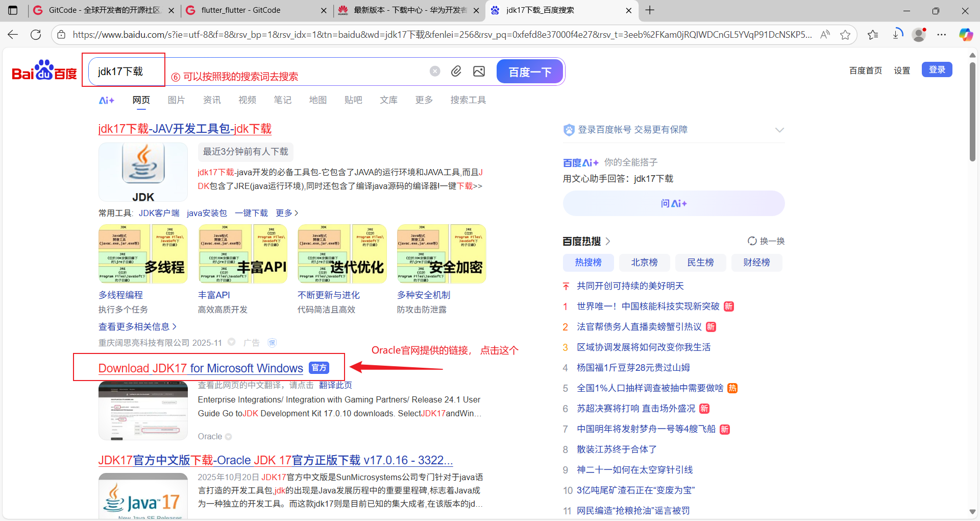The width and height of the screenshot is (980, 521).
Task: View site info lock icon
Action: pyautogui.click(x=61, y=35)
